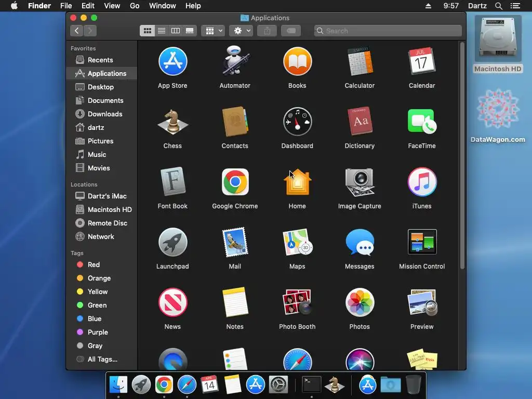Switch to icon view mode
The image size is (532, 399).
pyautogui.click(x=147, y=31)
